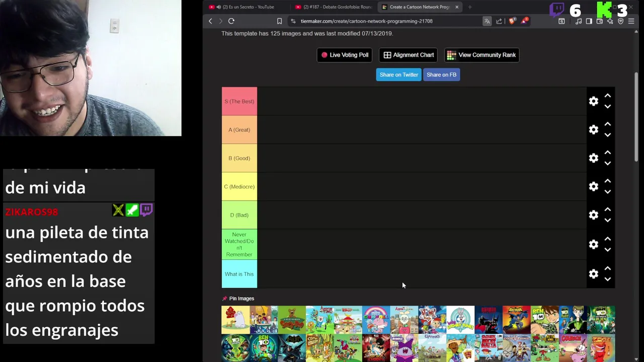Go back in browser history
Viewport: 644px width, 362px height.
click(210, 21)
